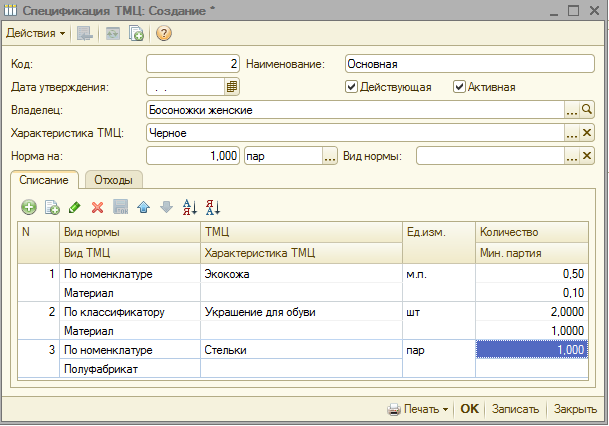Select the Списание tab

coord(44,180)
